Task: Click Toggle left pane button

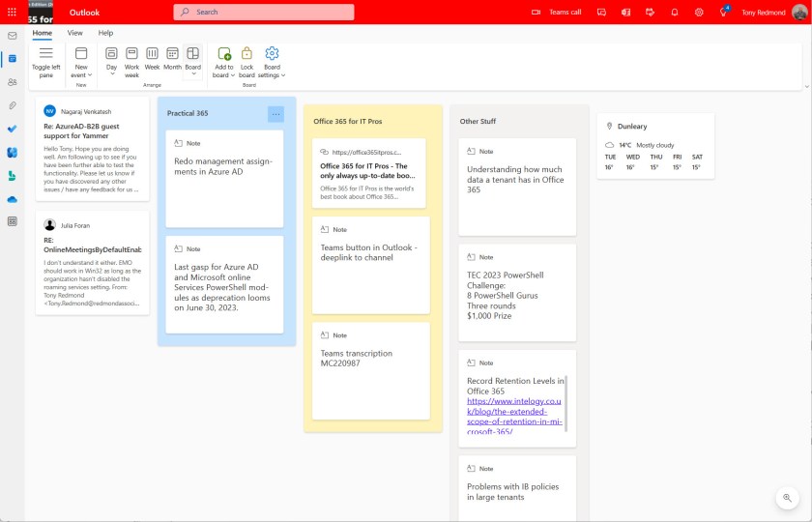Action: tap(46, 62)
